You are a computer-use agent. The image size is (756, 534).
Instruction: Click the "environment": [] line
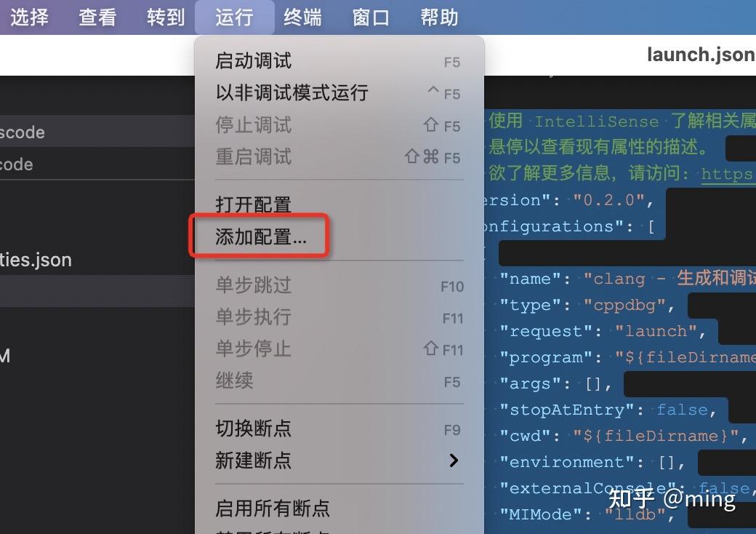pos(592,462)
